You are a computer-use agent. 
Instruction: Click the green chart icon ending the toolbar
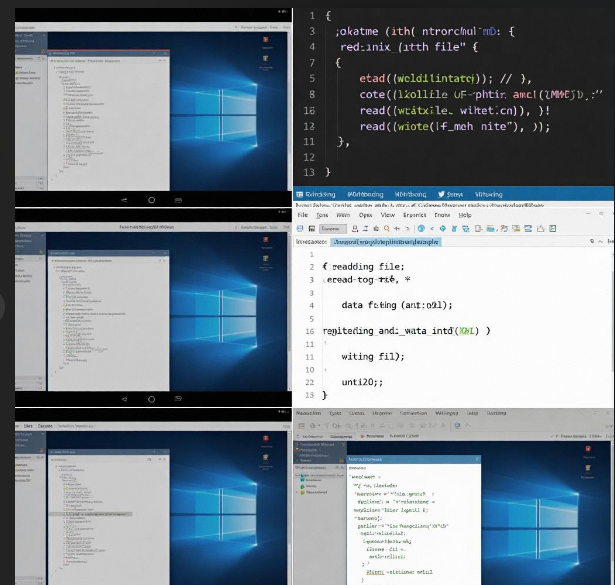click(x=553, y=229)
